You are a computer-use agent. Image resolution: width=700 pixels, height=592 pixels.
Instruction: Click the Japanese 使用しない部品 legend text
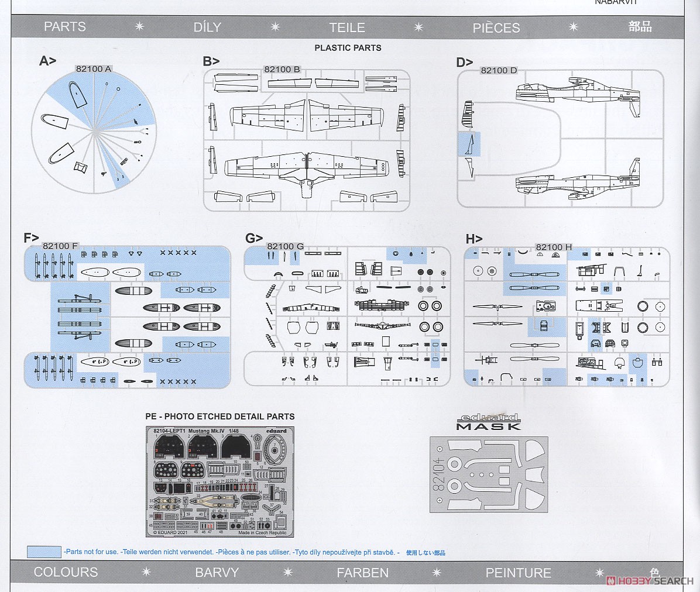[426, 553]
